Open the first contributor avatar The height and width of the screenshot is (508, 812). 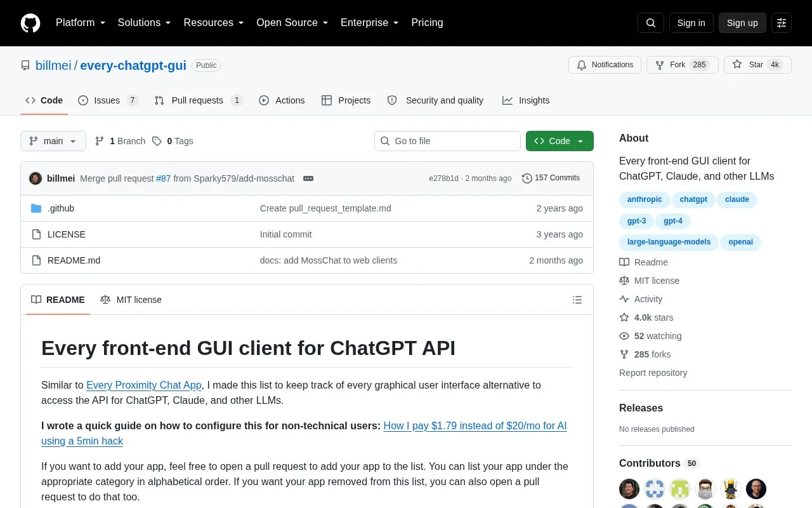[629, 489]
